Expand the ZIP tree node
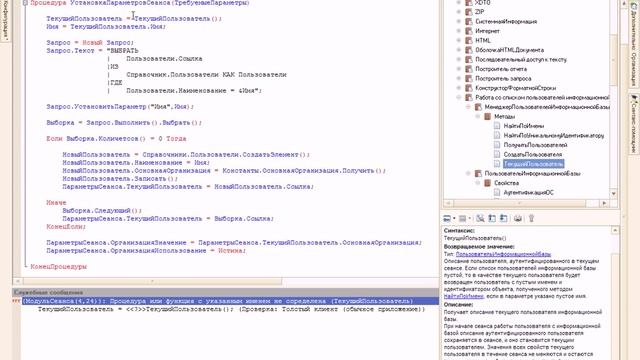Image resolution: width=640 pixels, height=360 pixels. 458,12
